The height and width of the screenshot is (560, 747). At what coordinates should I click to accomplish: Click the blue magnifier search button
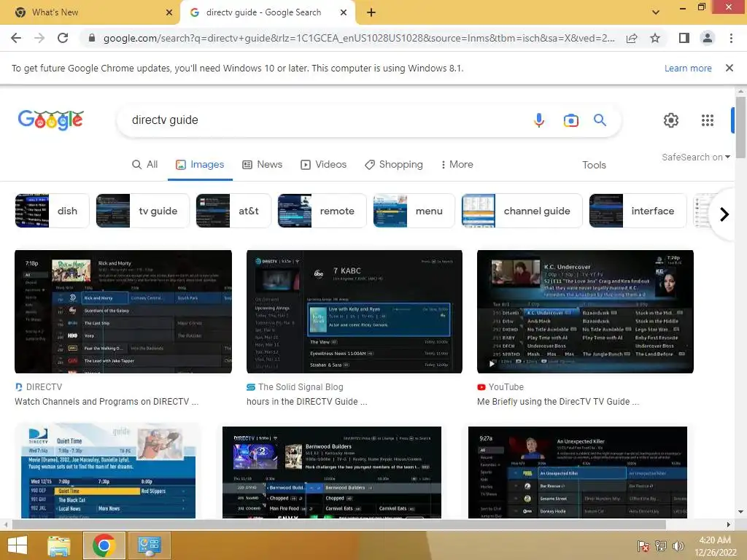tap(600, 120)
